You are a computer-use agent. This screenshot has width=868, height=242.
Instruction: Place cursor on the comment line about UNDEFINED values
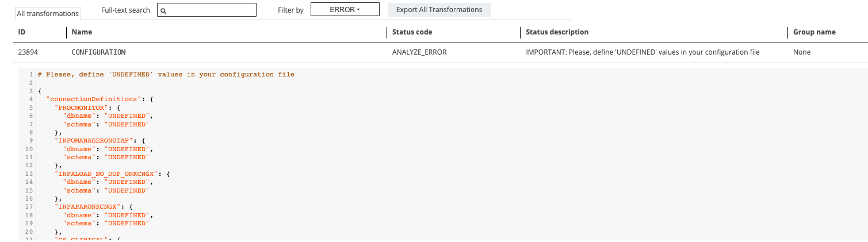(x=166, y=75)
